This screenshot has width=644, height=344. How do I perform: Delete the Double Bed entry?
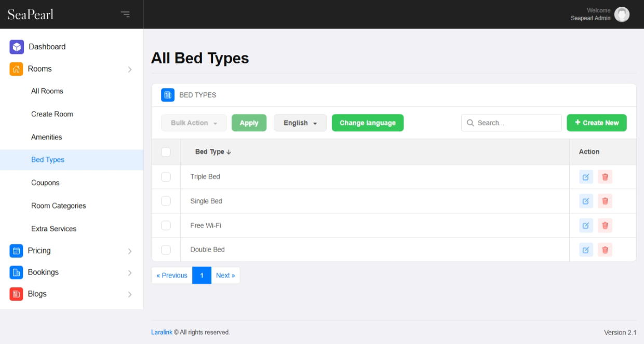605,250
